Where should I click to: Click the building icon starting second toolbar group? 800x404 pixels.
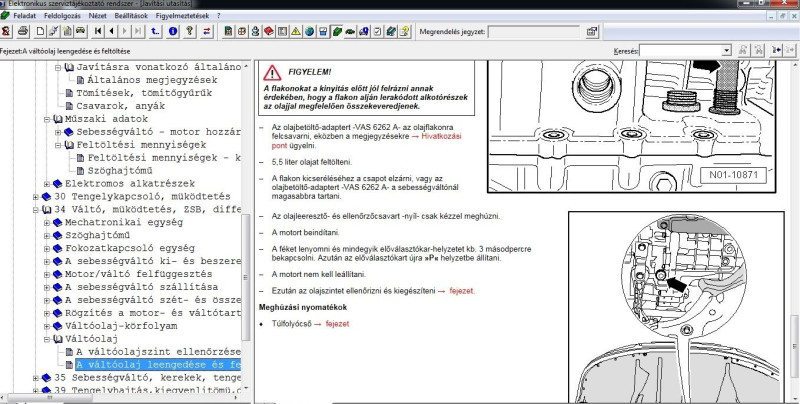[228, 32]
